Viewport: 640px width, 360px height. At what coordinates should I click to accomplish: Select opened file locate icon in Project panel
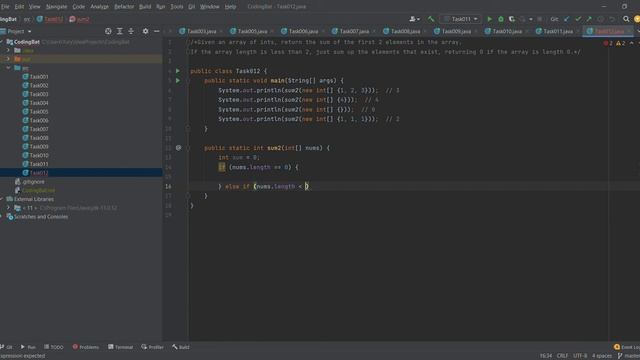point(108,31)
